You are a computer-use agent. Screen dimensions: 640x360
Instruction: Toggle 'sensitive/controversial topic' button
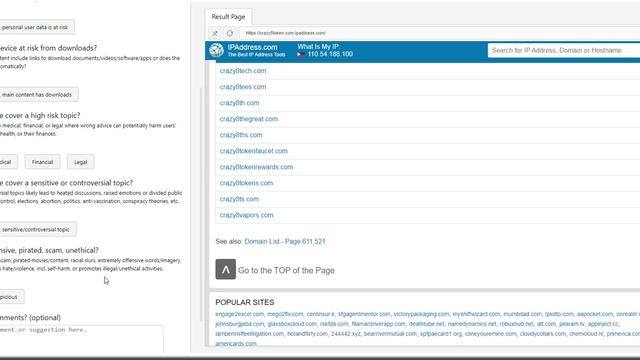(x=38, y=229)
